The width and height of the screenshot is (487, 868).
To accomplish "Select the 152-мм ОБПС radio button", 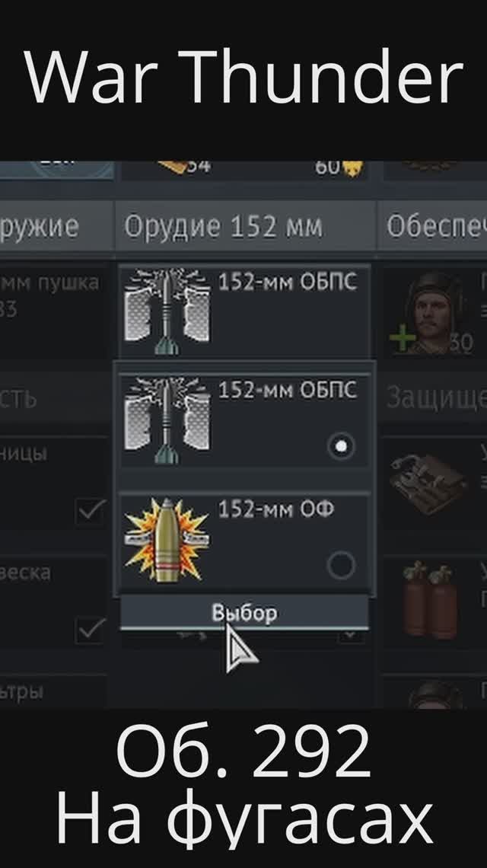I will [x=341, y=445].
